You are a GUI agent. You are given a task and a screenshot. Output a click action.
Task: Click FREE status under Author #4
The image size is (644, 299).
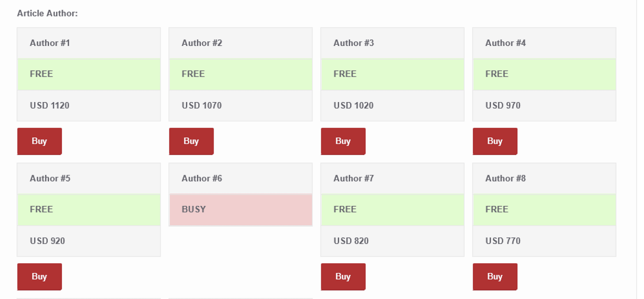pyautogui.click(x=544, y=74)
